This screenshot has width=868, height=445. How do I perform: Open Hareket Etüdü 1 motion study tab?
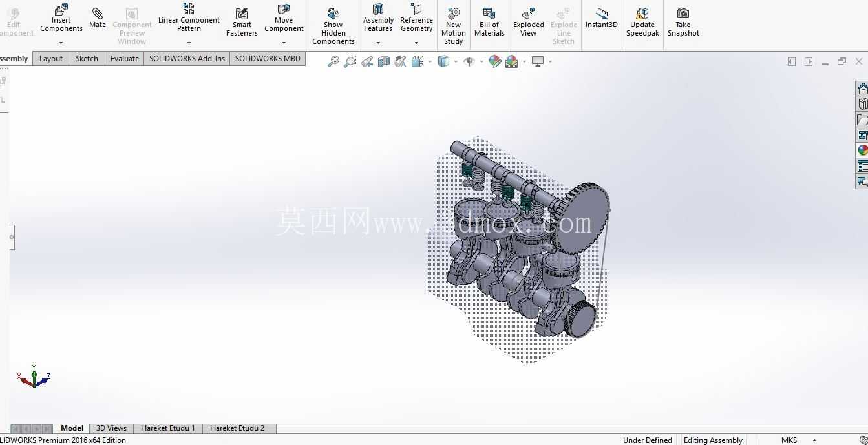(168, 428)
